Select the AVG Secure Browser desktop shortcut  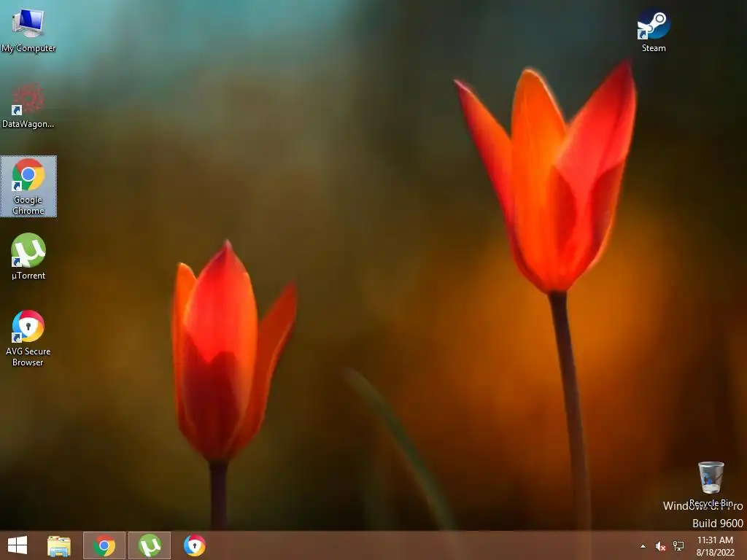pyautogui.click(x=28, y=338)
